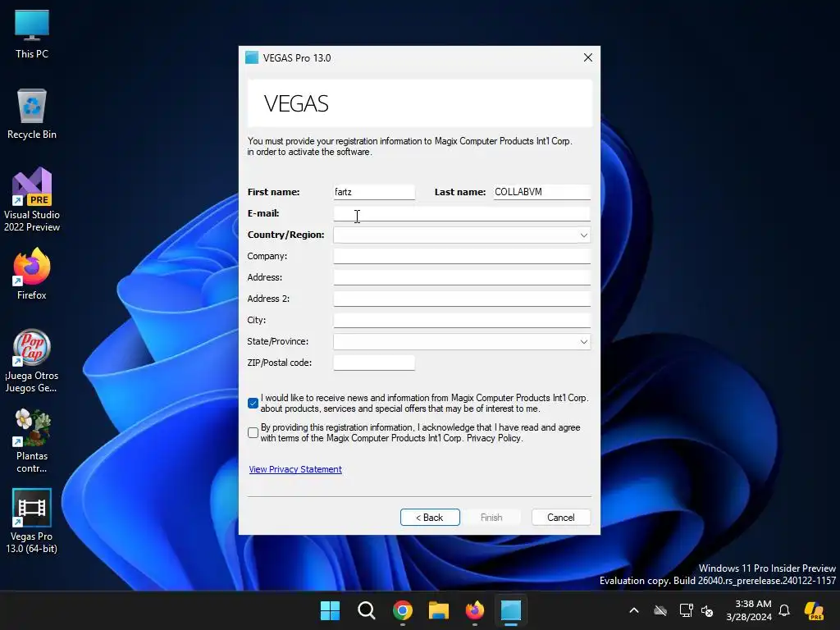
Task: Focus the Company input field
Action: [462, 256]
